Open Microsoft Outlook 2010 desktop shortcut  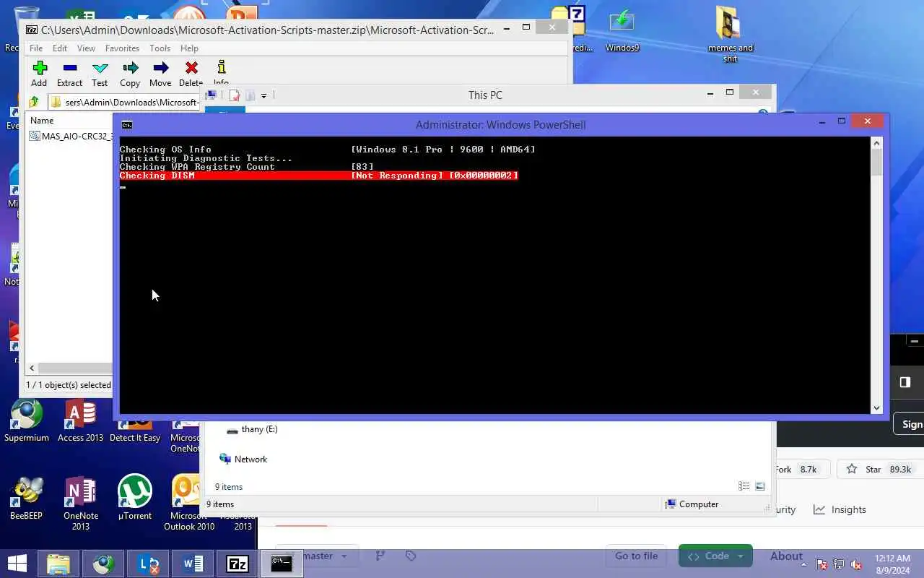188,503
